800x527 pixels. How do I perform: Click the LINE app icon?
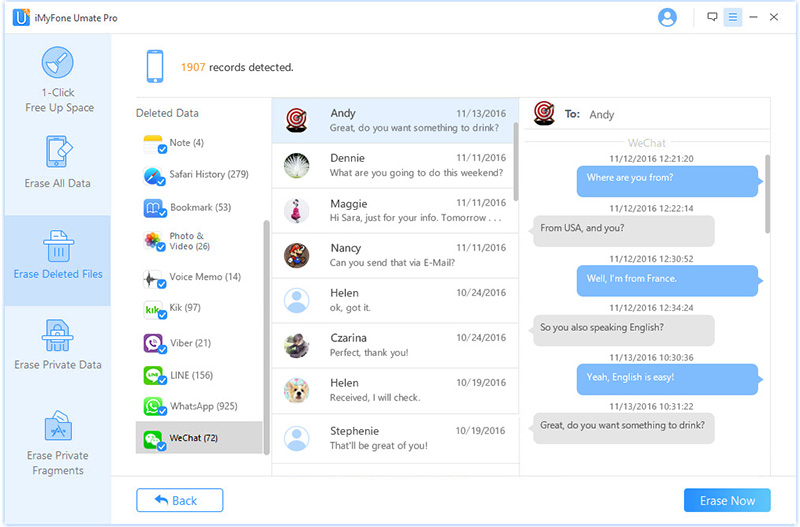click(153, 376)
